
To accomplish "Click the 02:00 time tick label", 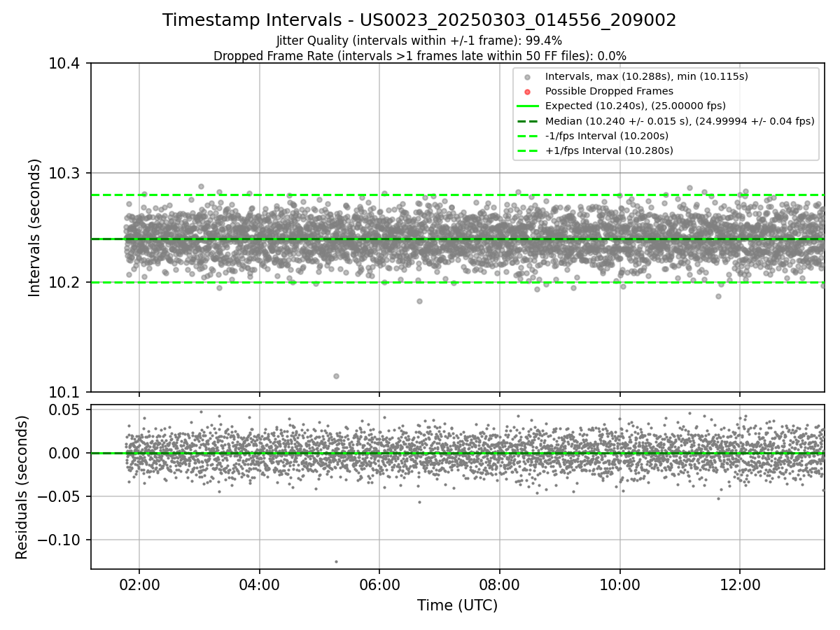I will (x=139, y=584).
